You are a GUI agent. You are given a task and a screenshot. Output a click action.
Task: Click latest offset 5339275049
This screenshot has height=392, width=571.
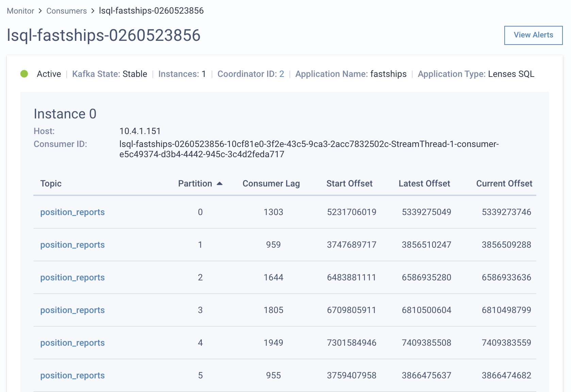click(x=426, y=212)
